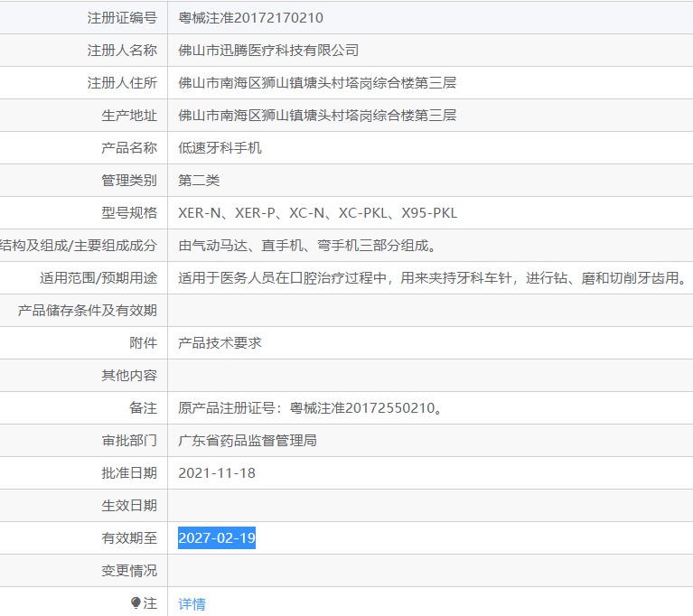
Task: Click the 有效期至 label
Action: click(x=129, y=537)
